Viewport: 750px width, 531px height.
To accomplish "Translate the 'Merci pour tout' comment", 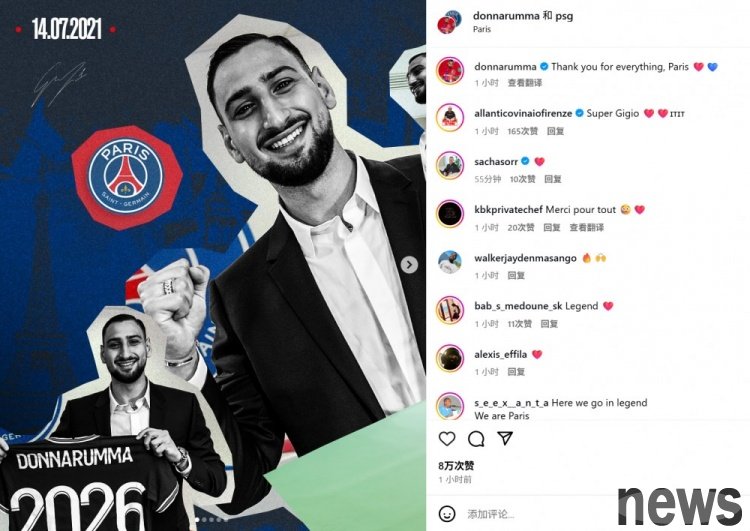I will 586,228.
